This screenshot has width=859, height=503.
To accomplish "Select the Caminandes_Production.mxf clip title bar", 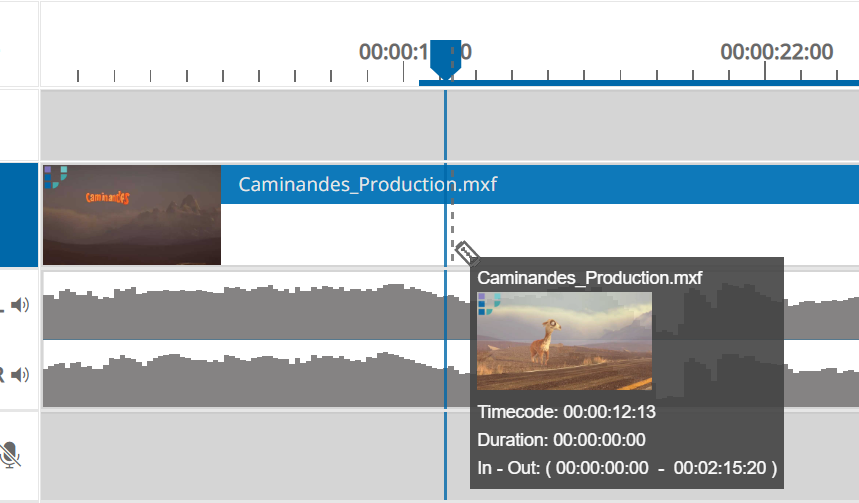I will point(540,185).
